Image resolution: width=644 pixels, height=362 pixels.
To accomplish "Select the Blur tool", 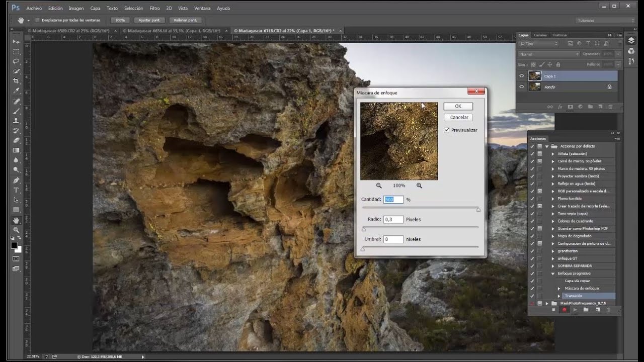I will coord(16,160).
